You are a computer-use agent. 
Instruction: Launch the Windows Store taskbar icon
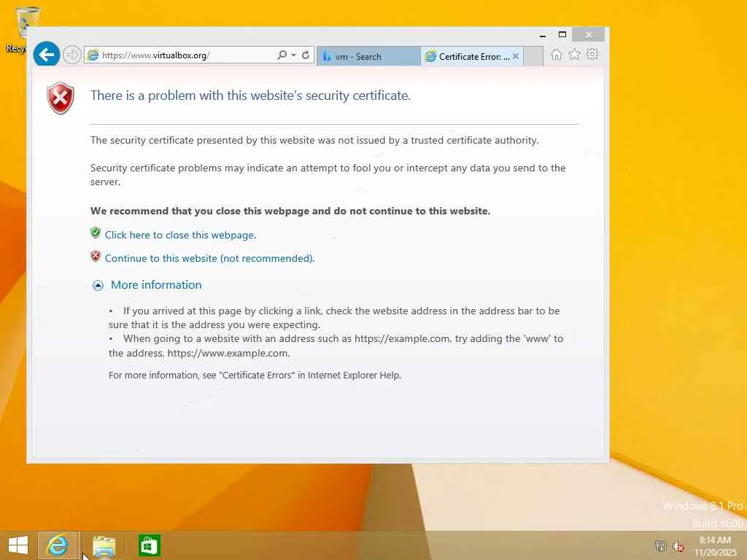coord(149,545)
